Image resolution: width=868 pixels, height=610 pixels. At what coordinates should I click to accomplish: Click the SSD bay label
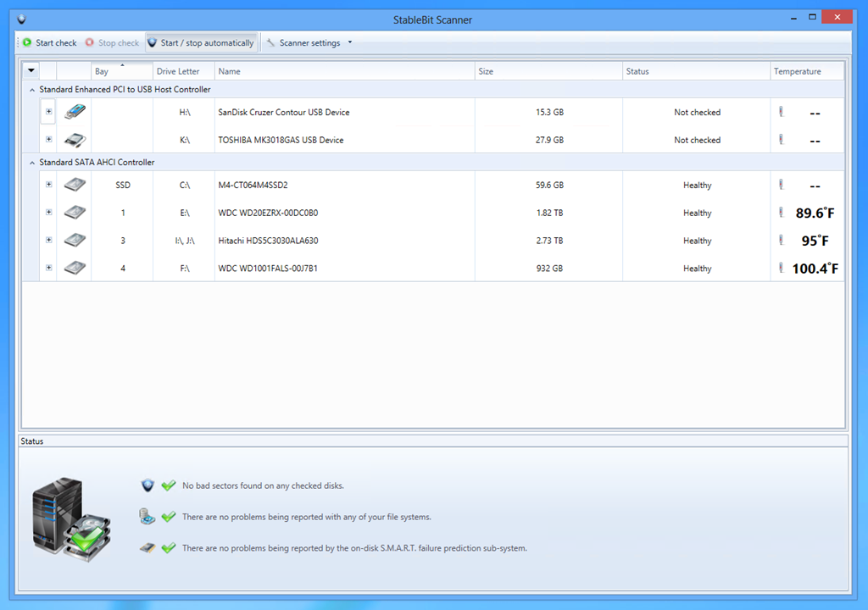(123, 185)
